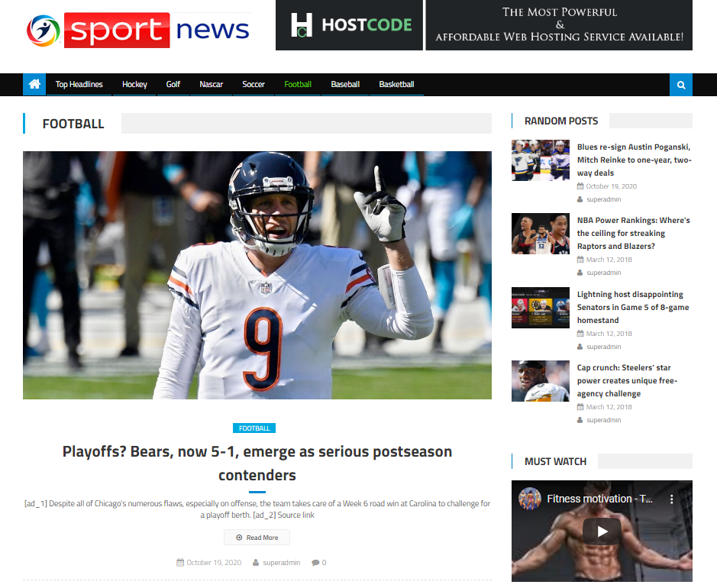Click the home icon in navigation bar
This screenshot has width=717, height=588.
(x=34, y=85)
